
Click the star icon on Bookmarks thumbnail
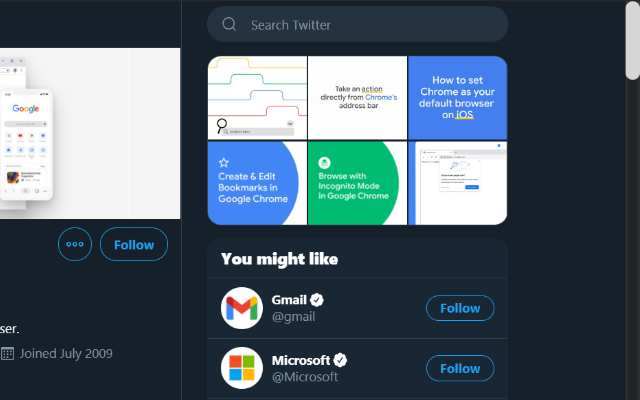pos(224,162)
